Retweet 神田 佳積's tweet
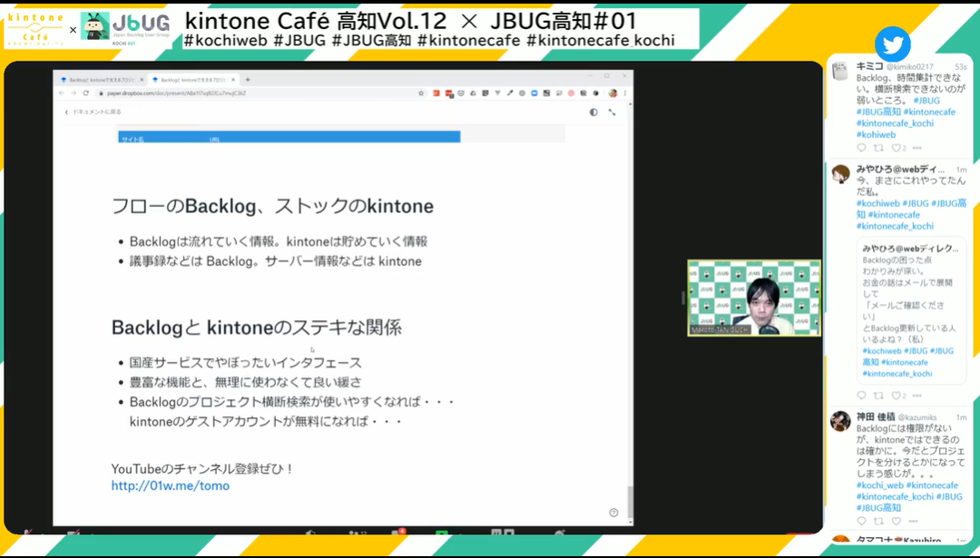 (878, 521)
